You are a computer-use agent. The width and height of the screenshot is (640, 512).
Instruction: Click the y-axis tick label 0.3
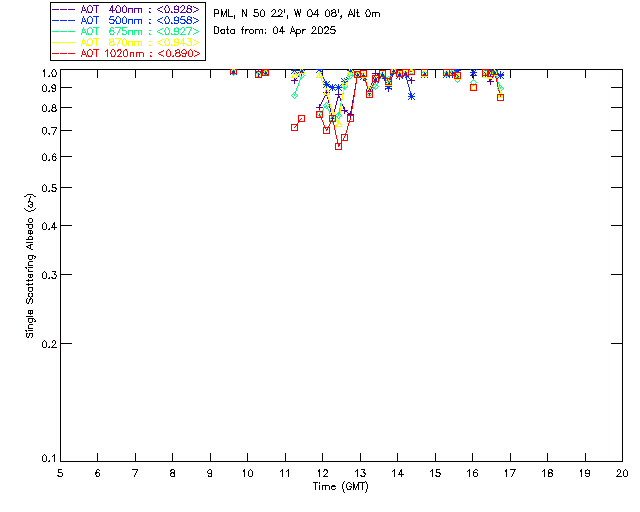click(49, 275)
